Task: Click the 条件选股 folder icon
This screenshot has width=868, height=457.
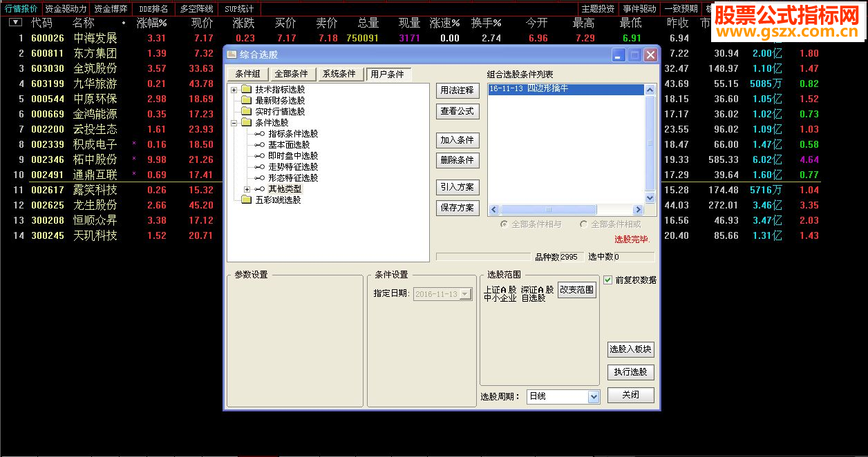Action: pos(247,123)
